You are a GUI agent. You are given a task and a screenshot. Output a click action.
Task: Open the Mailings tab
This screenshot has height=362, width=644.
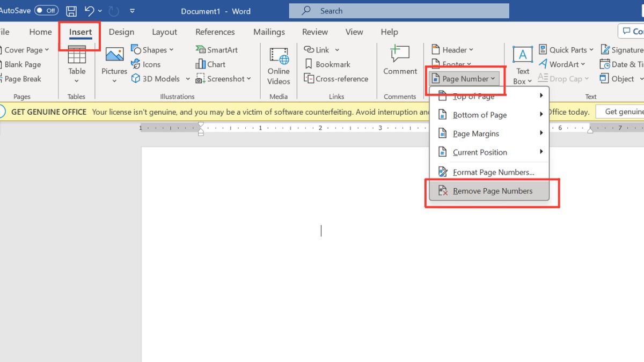click(x=269, y=32)
